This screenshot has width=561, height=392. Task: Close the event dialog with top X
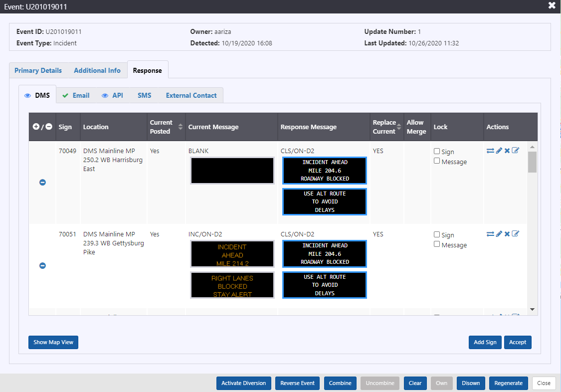click(x=552, y=5)
